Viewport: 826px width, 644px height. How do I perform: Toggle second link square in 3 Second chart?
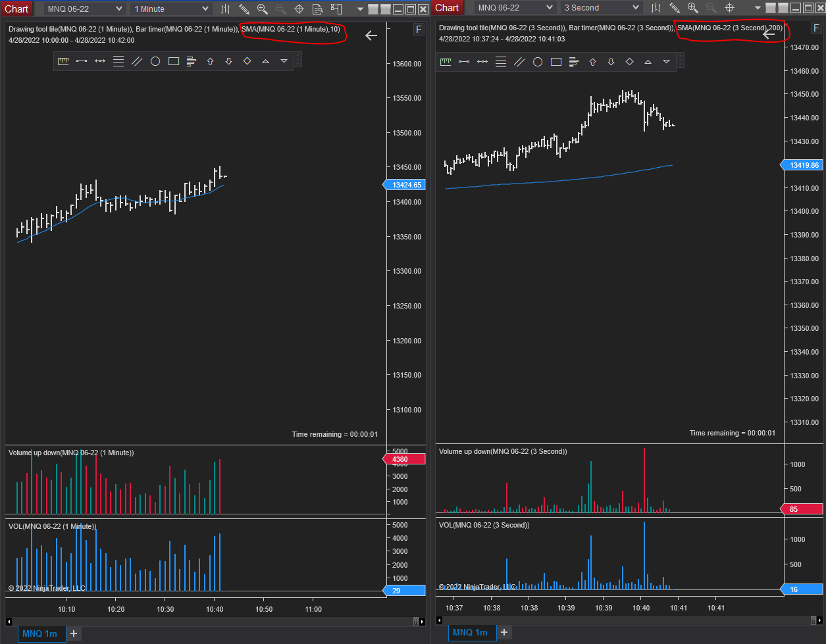[782, 9]
